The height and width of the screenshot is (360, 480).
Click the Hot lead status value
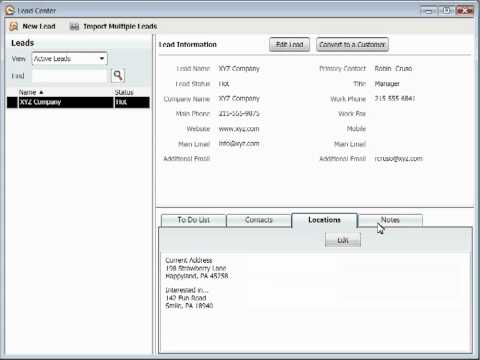224,84
